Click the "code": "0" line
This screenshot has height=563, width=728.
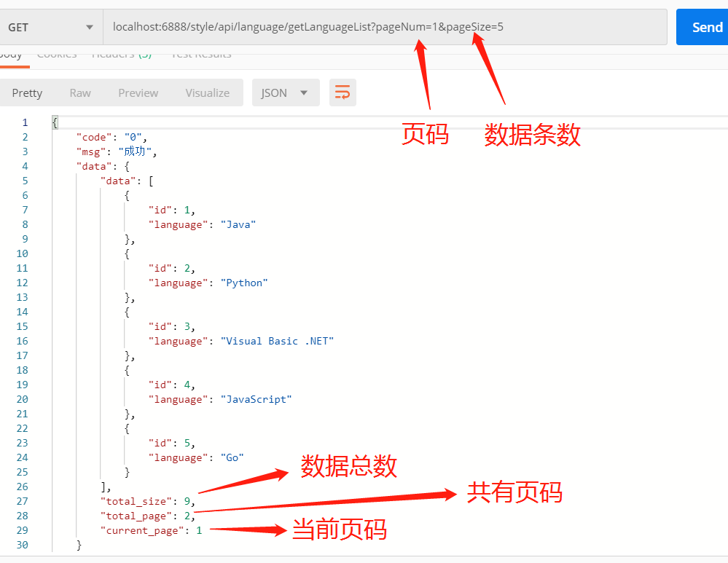[111, 138]
